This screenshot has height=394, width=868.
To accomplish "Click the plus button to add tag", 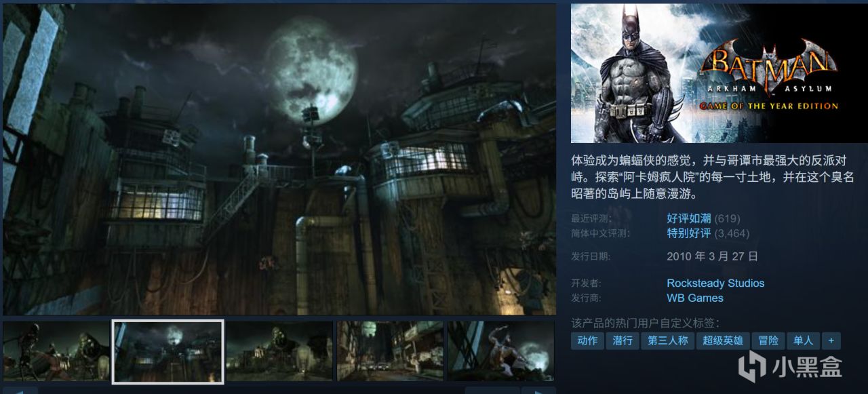I will point(831,340).
